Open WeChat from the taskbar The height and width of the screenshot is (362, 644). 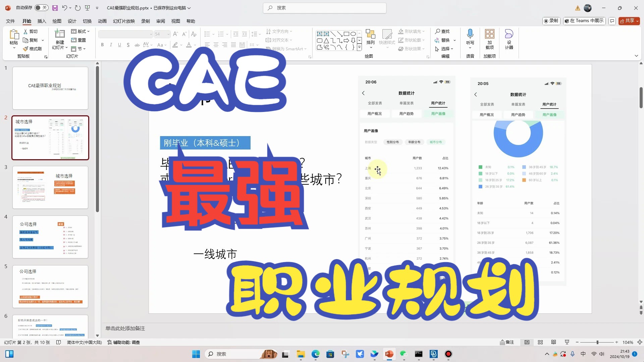404,354
